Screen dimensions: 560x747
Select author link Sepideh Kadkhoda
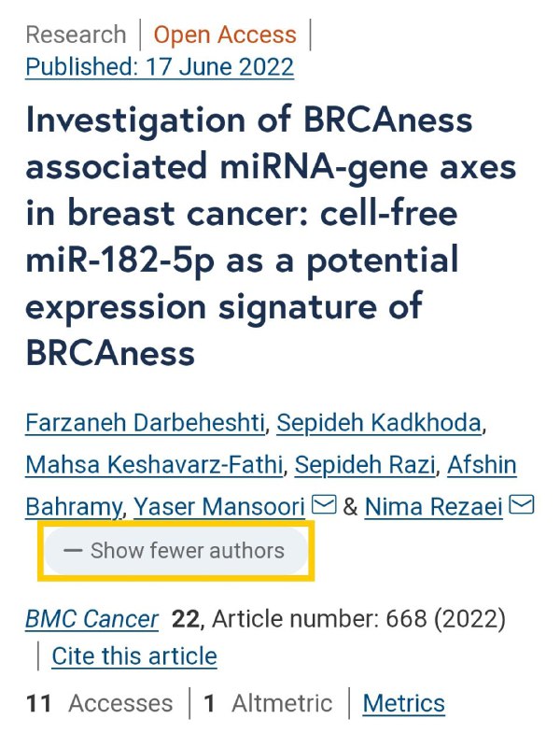pos(379,423)
